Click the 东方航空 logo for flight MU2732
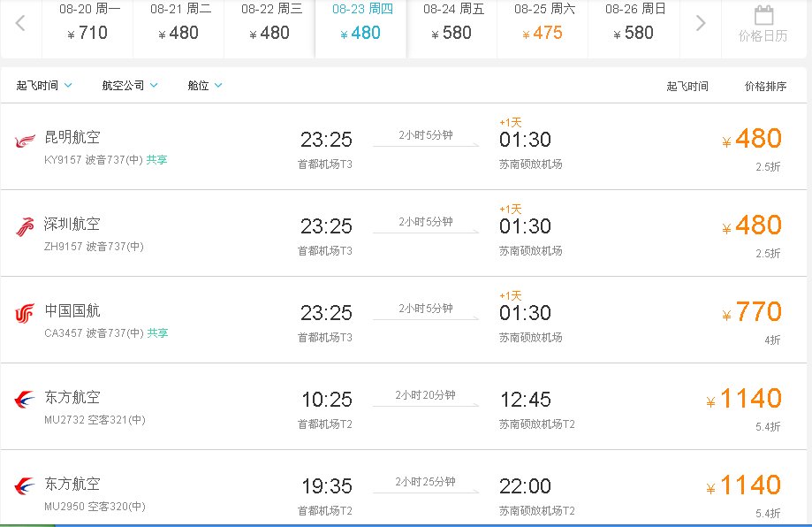 24,398
